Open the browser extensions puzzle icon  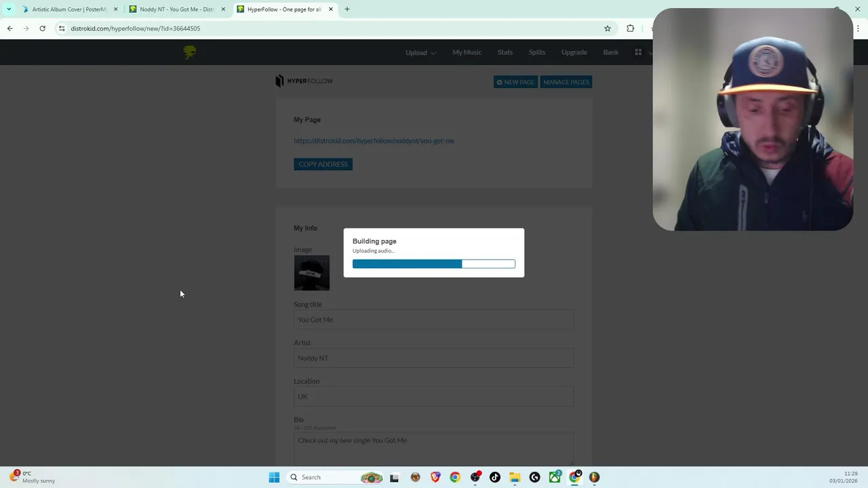[631, 28]
